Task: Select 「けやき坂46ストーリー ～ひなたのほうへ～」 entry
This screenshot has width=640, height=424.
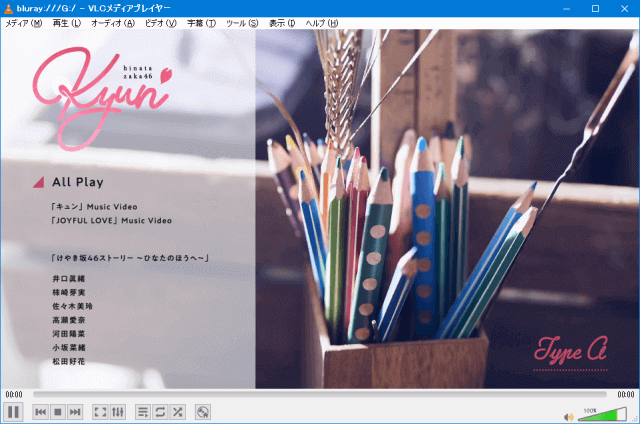Action: pyautogui.click(x=130, y=258)
